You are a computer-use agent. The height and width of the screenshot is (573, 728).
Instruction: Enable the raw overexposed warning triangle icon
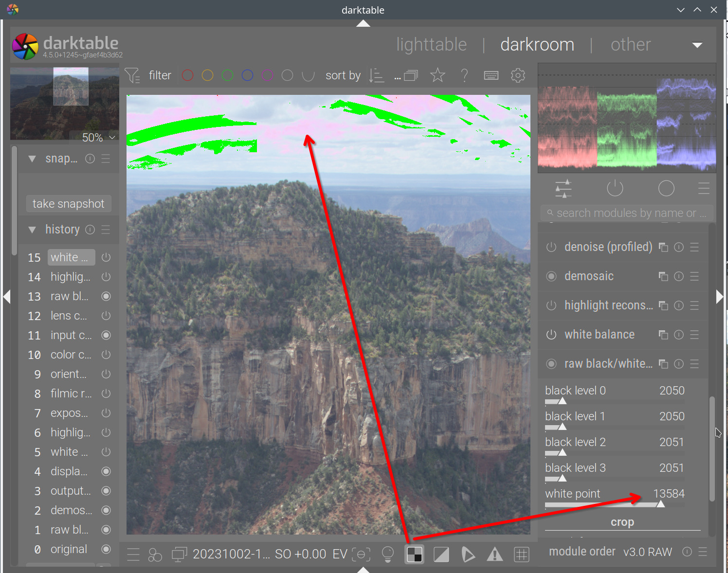click(494, 554)
